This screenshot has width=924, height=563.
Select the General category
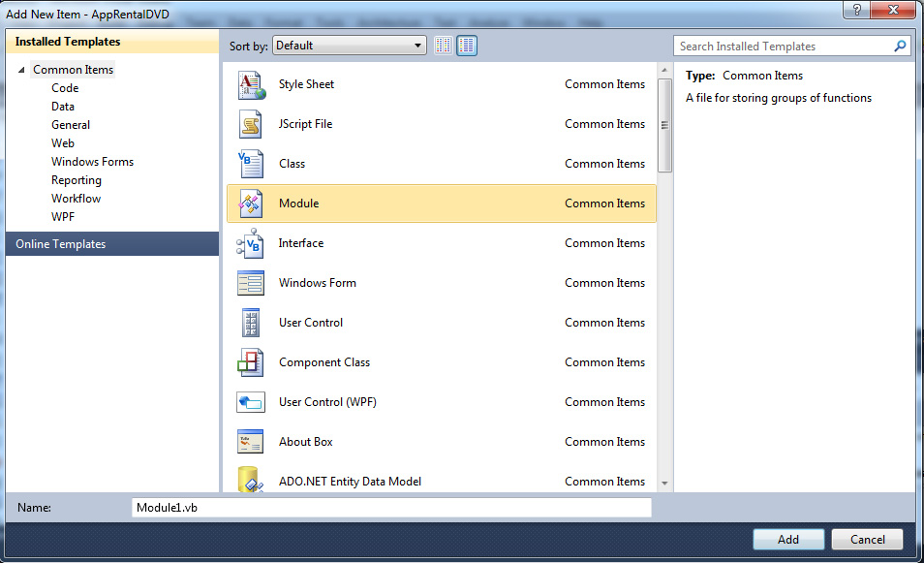71,125
